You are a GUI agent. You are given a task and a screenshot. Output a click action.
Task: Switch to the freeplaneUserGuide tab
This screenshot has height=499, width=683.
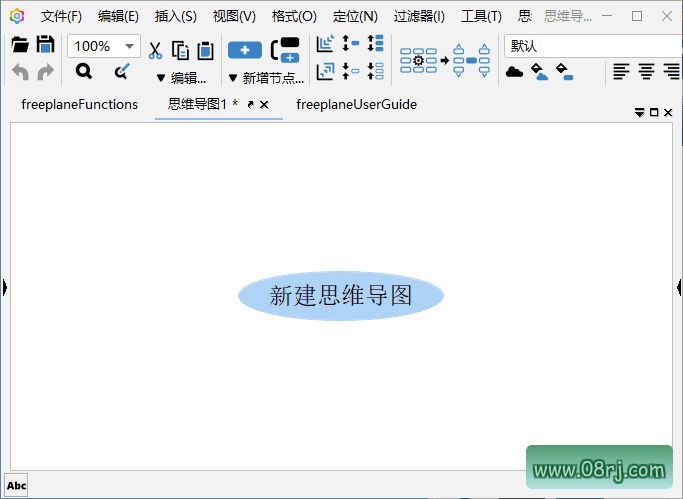coord(356,105)
